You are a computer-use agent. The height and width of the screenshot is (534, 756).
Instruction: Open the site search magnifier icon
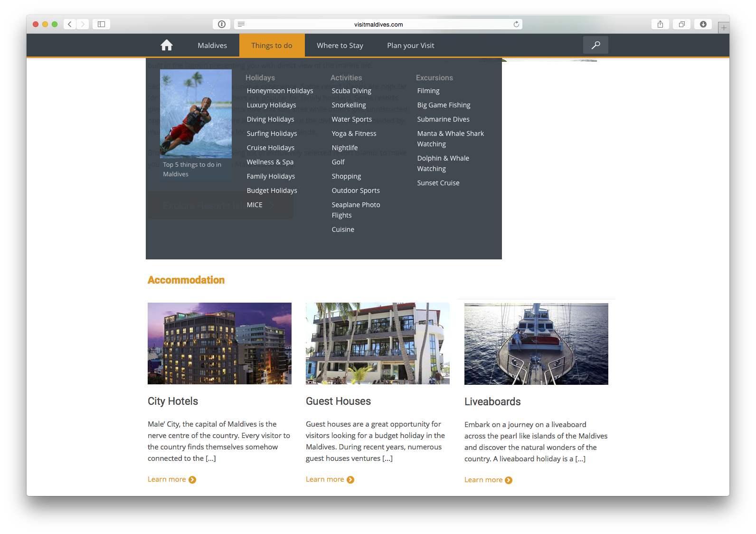pos(595,45)
